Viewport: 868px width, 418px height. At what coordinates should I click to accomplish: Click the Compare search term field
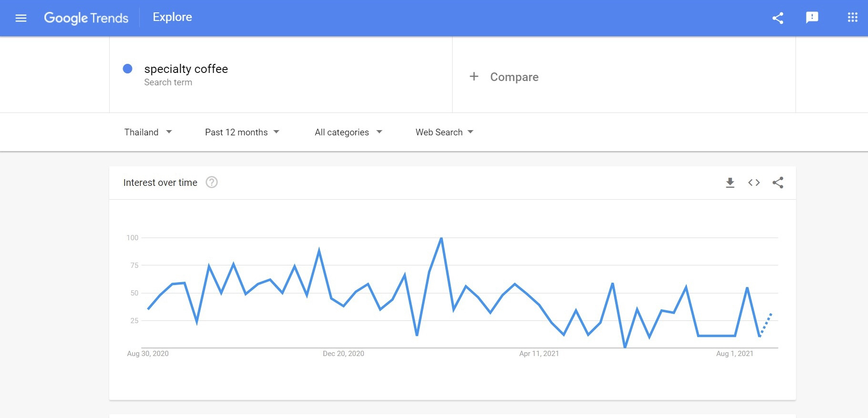(x=624, y=75)
